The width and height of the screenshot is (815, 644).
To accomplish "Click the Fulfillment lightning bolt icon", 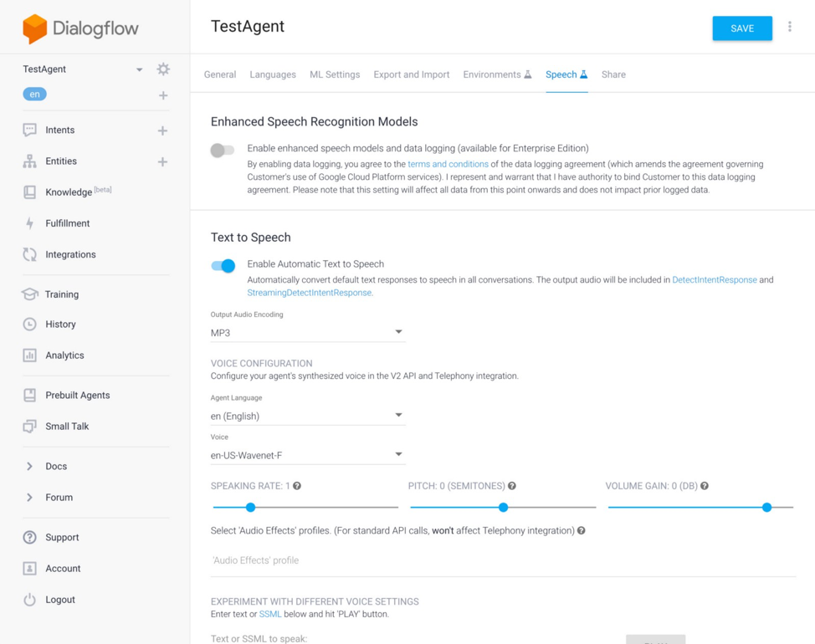I will tap(30, 223).
